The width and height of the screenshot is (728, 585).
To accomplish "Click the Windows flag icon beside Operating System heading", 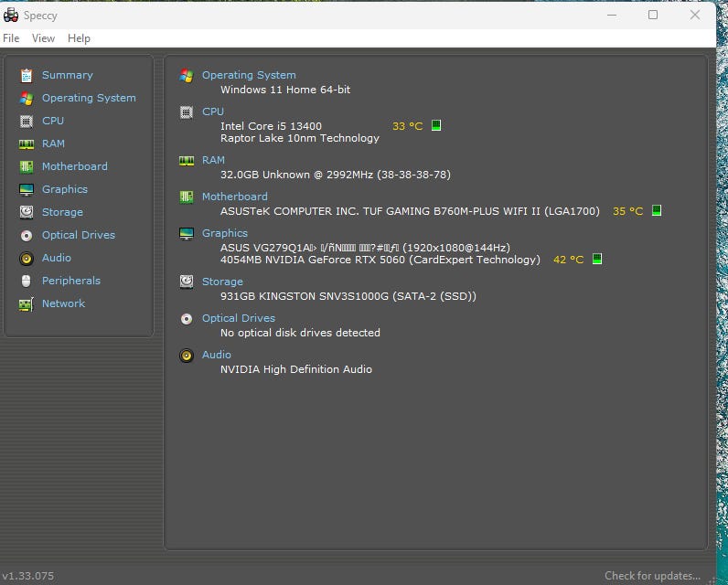I will [x=187, y=76].
